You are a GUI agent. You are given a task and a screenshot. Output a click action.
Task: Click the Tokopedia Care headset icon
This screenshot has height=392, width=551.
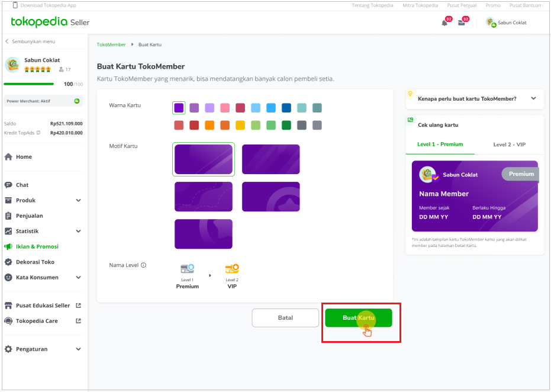click(x=8, y=321)
